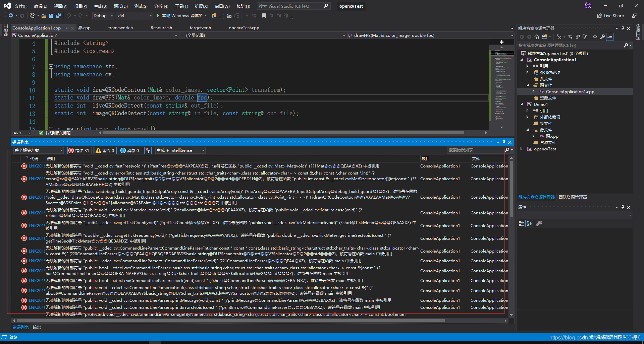Click the Pending Changes Filter clock icon
The image size is (644, 344).
559,37
